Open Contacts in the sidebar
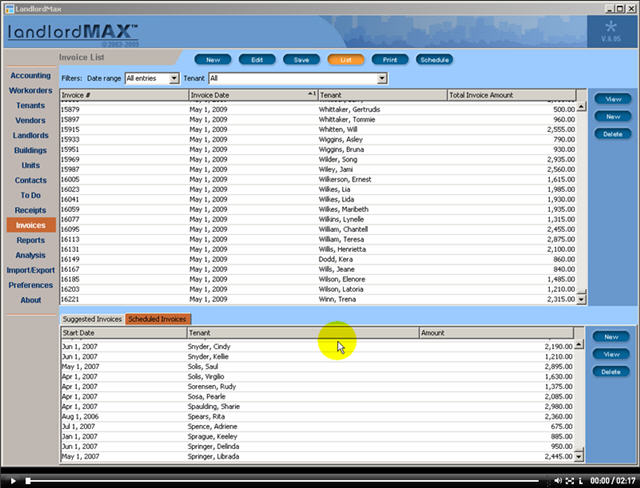 [x=31, y=180]
